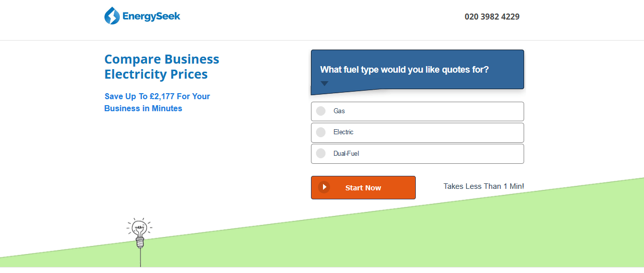This screenshot has height=273, width=644.
Task: Click the "Gas" option label text
Action: [x=339, y=111]
